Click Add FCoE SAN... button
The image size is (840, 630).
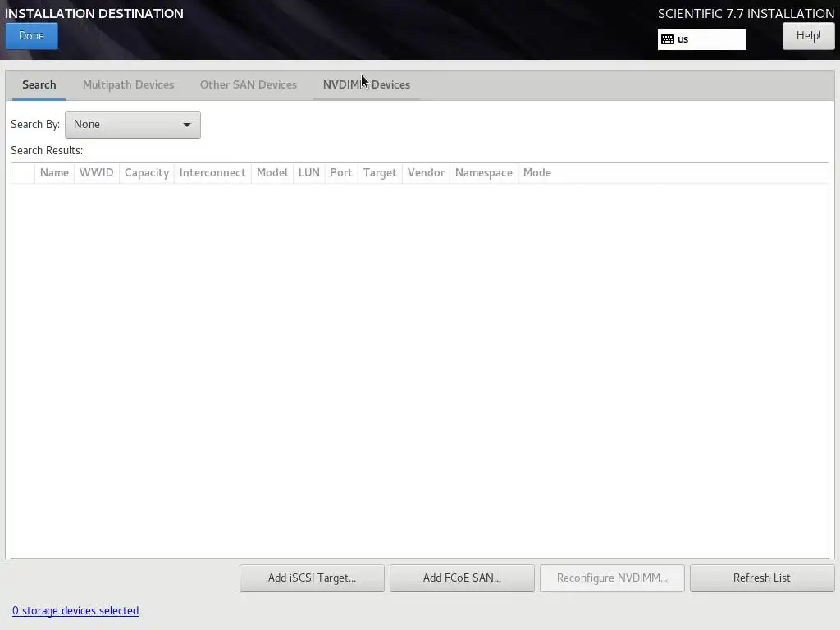[462, 578]
